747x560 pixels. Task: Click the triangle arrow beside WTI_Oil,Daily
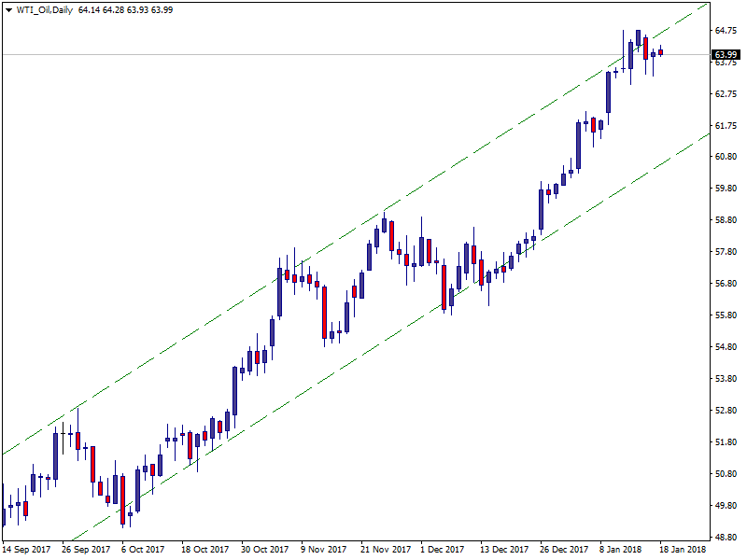(7, 10)
